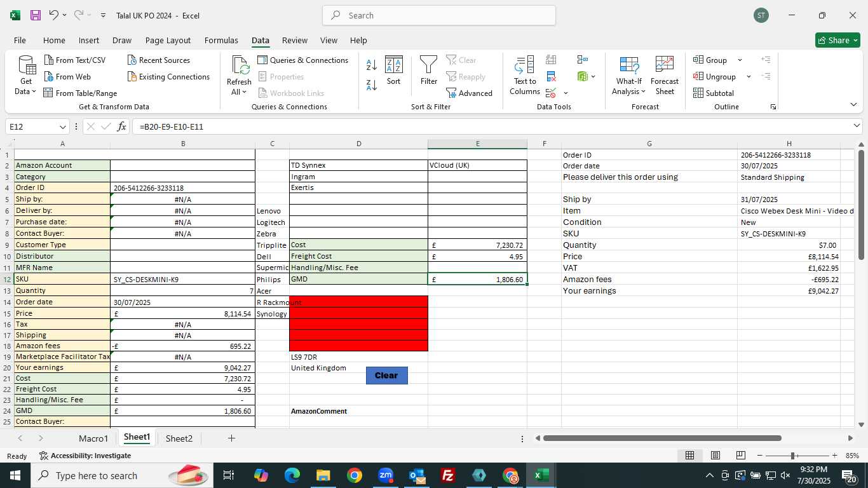Click the Ungroup button
868x488 pixels.
[x=714, y=77]
